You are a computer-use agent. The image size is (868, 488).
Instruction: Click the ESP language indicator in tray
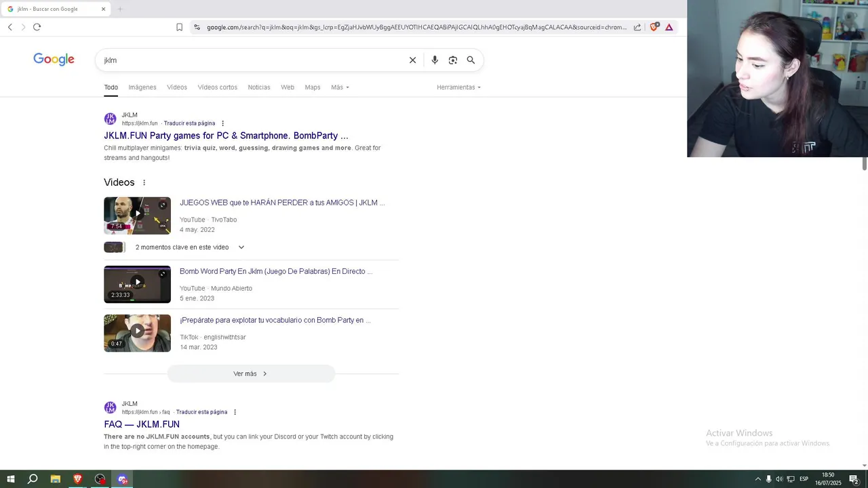pyautogui.click(x=804, y=479)
